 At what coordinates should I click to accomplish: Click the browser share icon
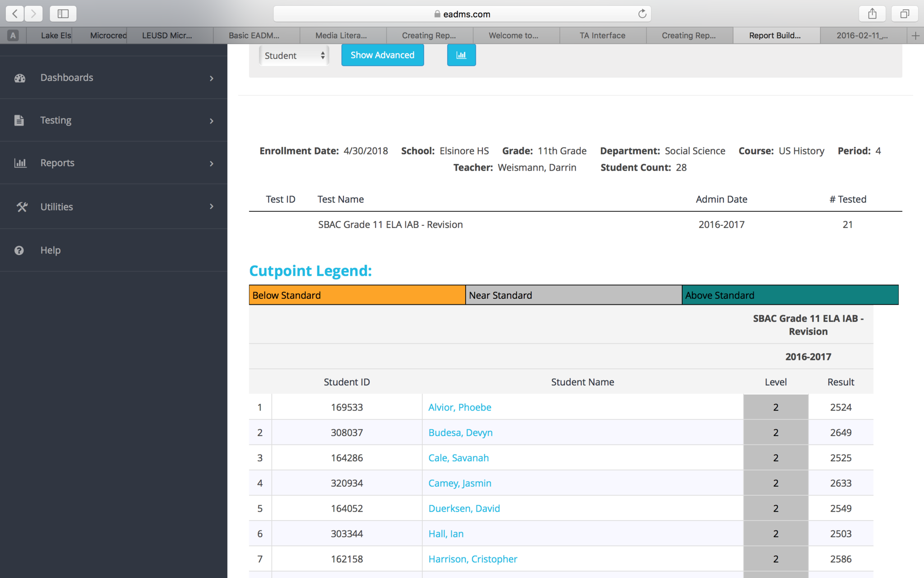coord(872,14)
